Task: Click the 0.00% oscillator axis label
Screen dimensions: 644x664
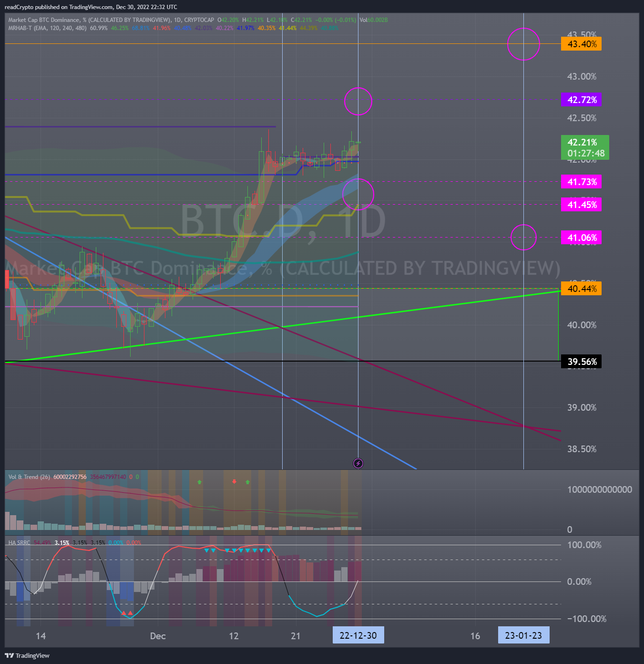Action: [579, 581]
